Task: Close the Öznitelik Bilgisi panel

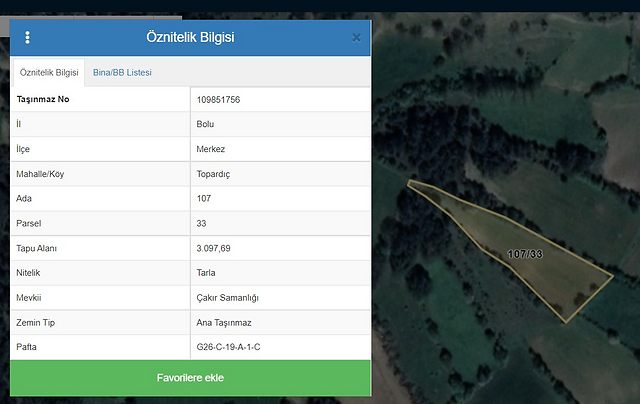Action: 356,38
